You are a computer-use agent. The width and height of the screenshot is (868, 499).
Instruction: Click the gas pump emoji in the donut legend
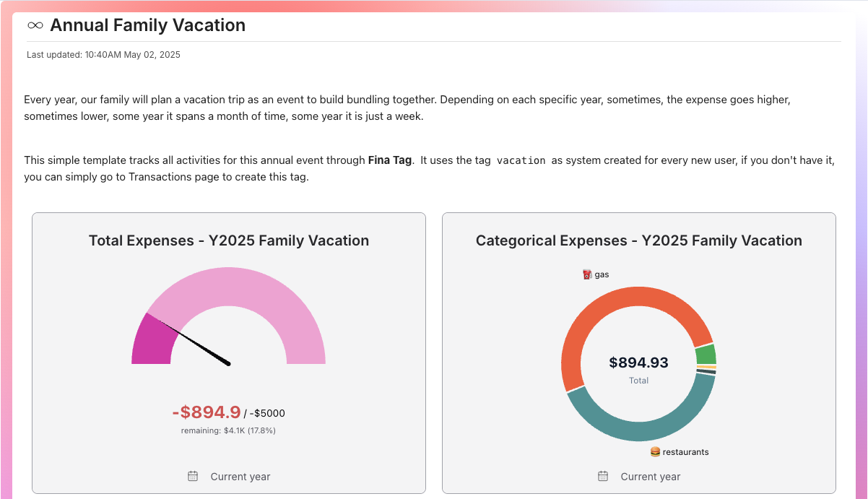(586, 274)
